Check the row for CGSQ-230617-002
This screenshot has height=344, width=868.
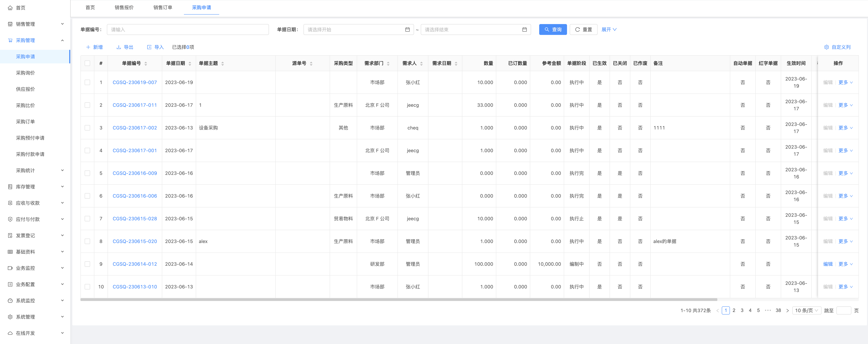point(87,128)
